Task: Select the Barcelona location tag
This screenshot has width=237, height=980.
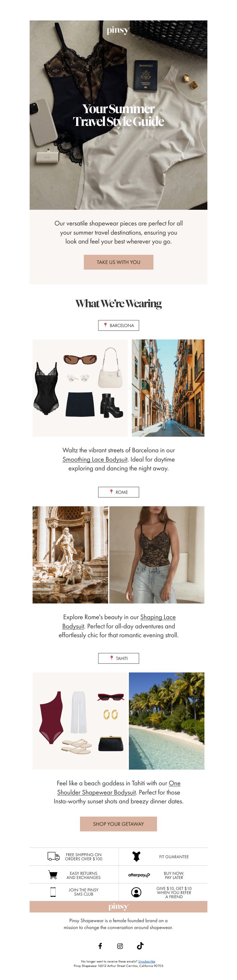Action: coord(118,325)
